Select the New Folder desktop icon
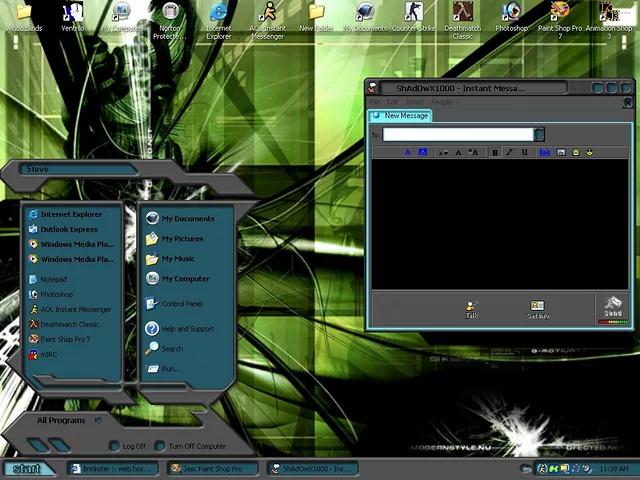640x480 pixels. (316, 18)
